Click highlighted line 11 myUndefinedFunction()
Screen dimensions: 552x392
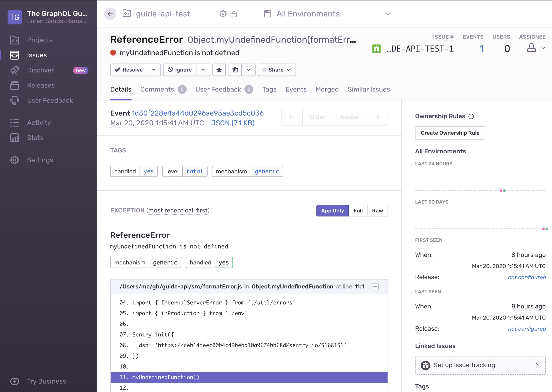pos(249,377)
